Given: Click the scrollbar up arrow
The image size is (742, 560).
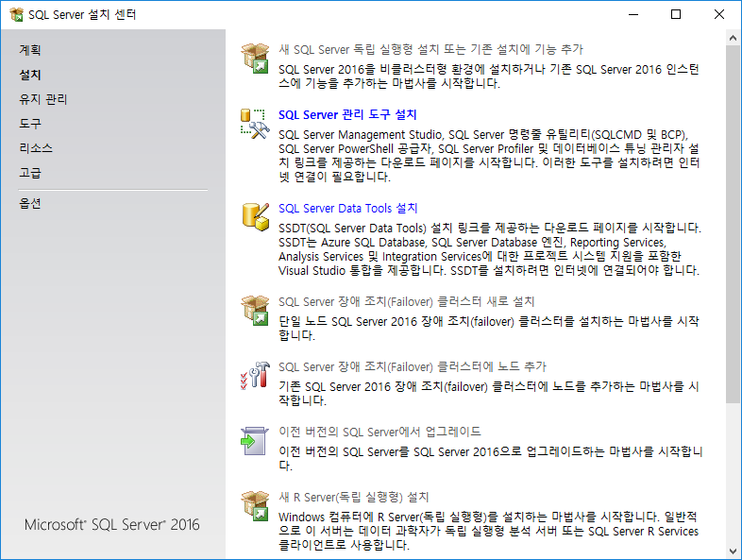Looking at the screenshot, I should (x=733, y=38).
